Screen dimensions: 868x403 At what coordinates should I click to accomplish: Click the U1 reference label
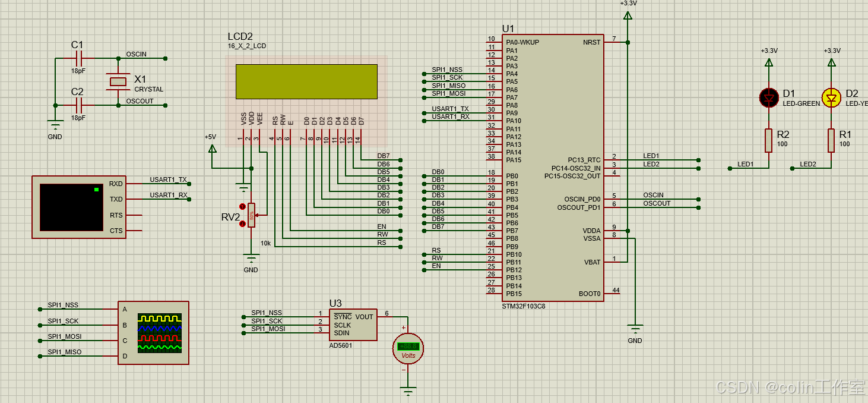(508, 29)
